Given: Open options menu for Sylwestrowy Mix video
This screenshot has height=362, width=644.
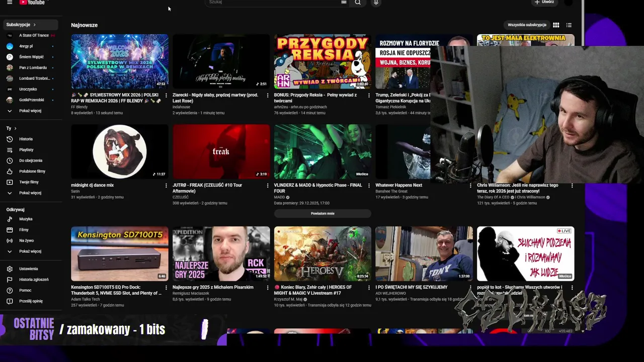Looking at the screenshot, I should pyautogui.click(x=166, y=95).
